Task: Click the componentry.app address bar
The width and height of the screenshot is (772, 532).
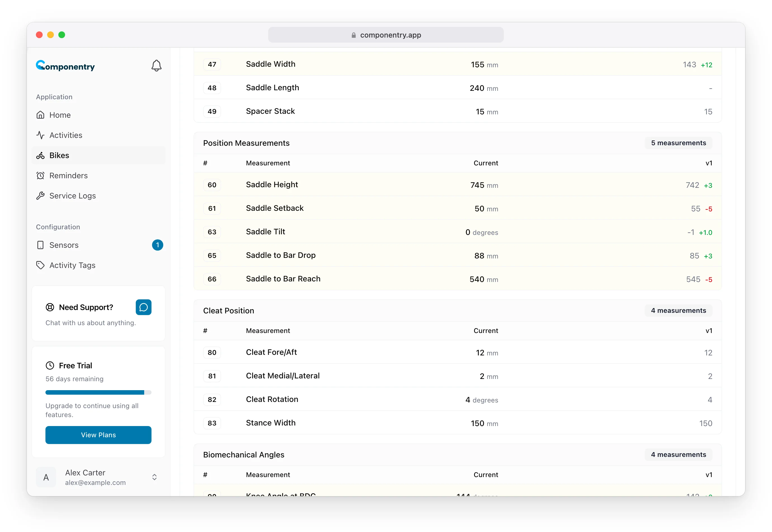Action: (x=386, y=35)
